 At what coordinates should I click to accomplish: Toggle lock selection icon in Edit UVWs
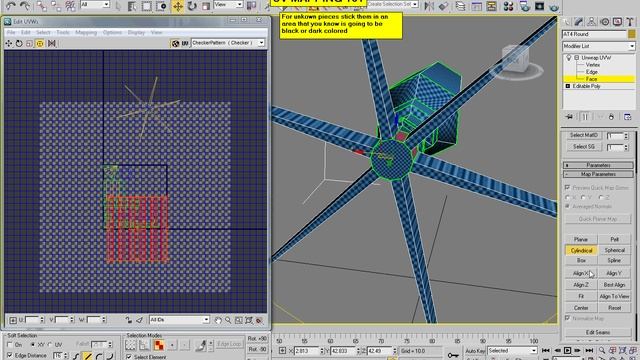128,320
